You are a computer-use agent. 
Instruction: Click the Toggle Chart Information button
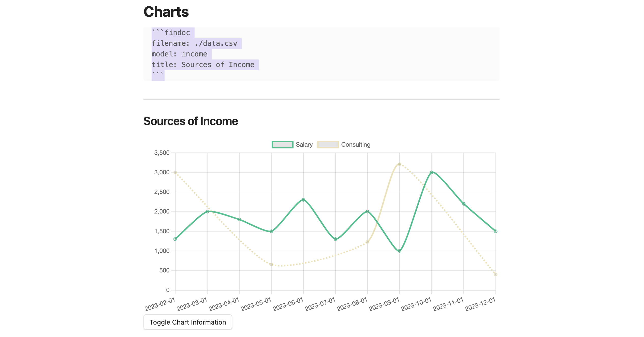pyautogui.click(x=188, y=322)
